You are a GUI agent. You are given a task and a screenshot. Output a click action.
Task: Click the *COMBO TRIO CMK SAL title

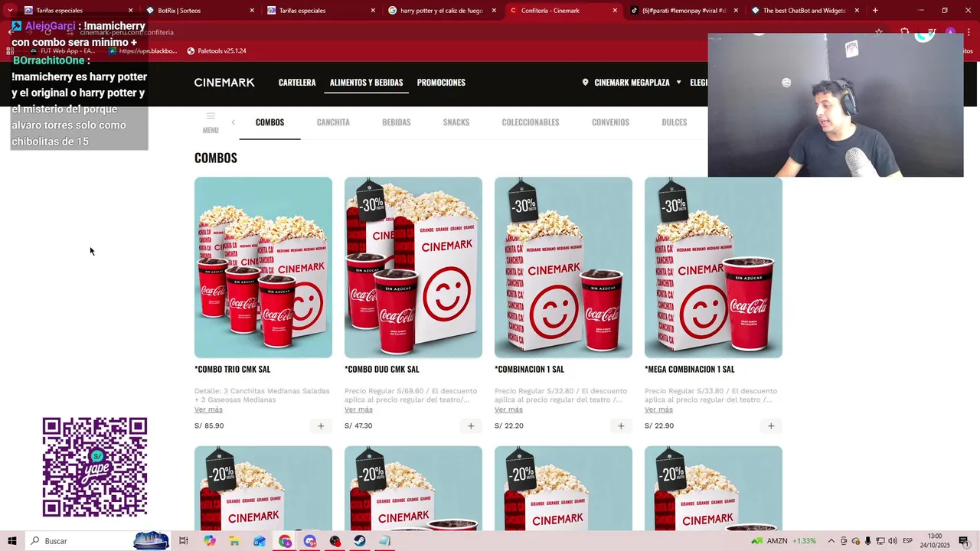pos(233,370)
